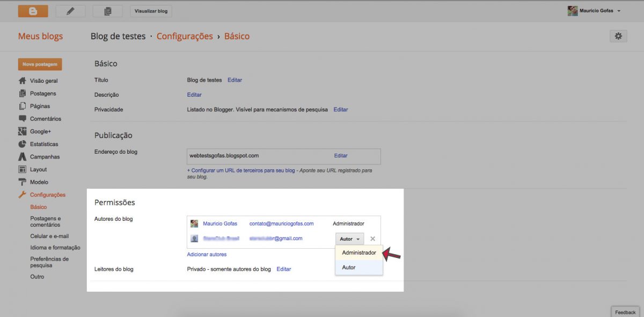The image size is (644, 317).
Task: Click Mauricio Gofas author name link
Action: (220, 224)
